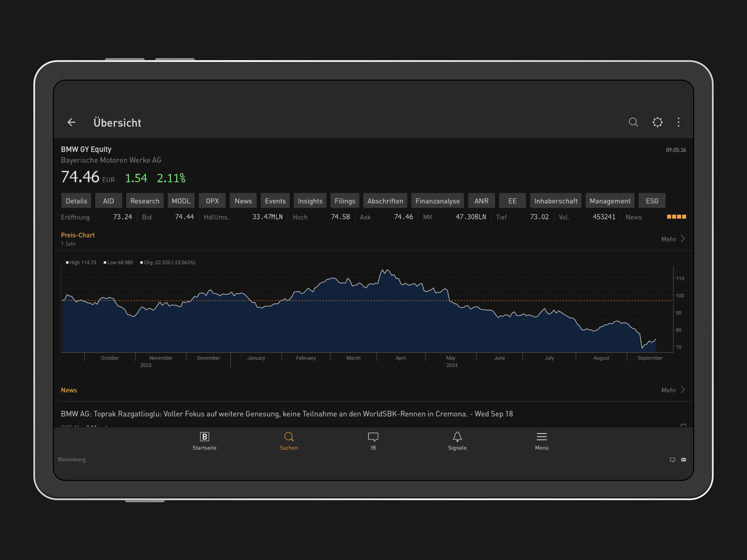Expand News section with Mehr chevron
747x560 pixels.
(673, 390)
